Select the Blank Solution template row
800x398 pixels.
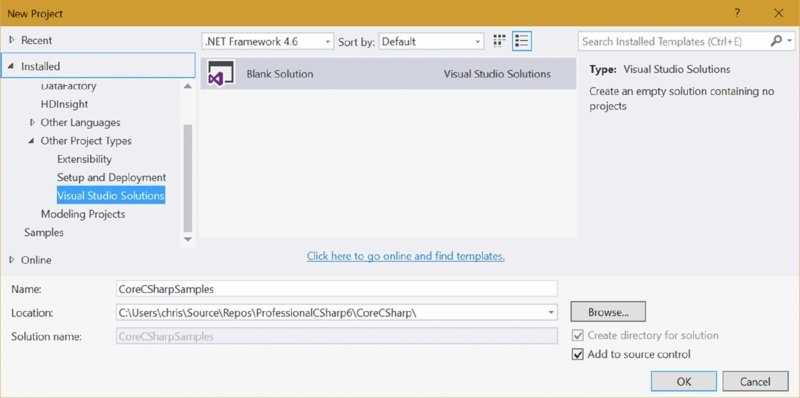pyautogui.click(x=388, y=73)
